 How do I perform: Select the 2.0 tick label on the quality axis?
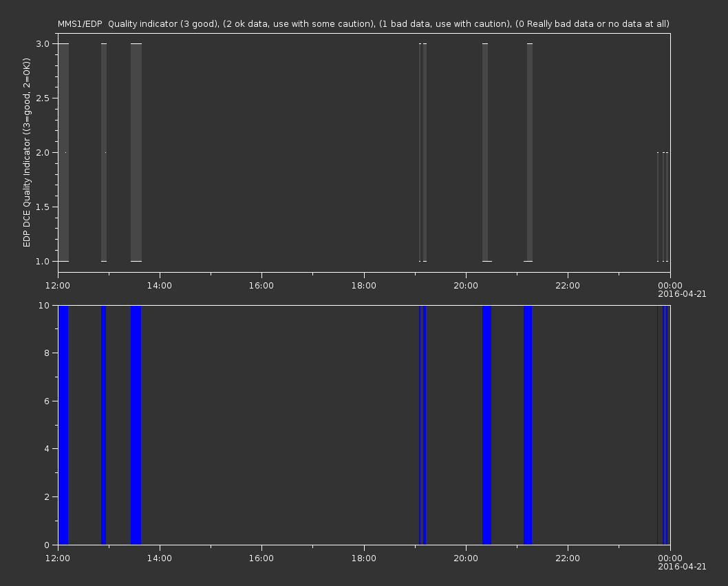coord(43,152)
